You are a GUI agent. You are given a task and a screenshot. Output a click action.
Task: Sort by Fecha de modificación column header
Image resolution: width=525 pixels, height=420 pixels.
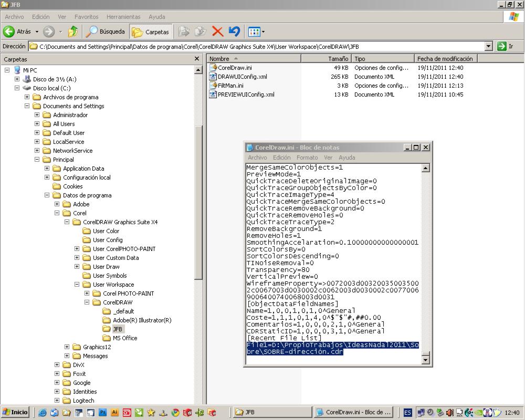[x=446, y=59]
